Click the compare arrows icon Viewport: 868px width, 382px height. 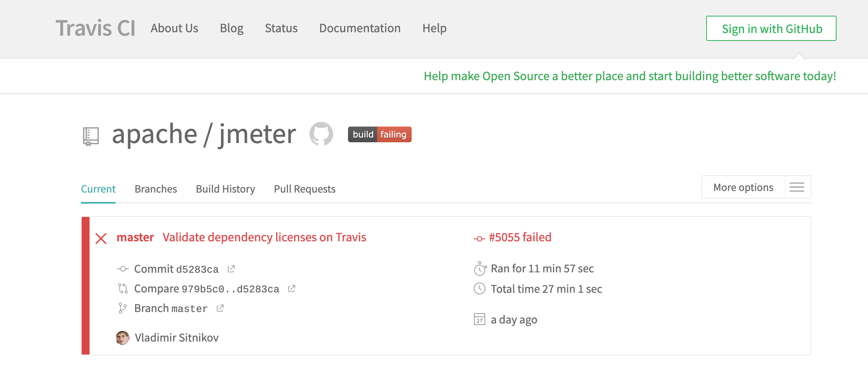coord(123,288)
